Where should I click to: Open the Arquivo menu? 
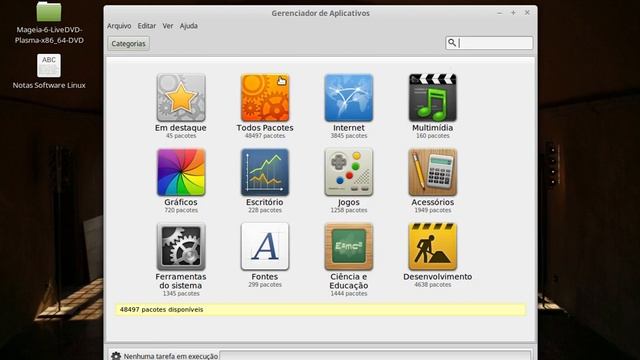(x=119, y=26)
